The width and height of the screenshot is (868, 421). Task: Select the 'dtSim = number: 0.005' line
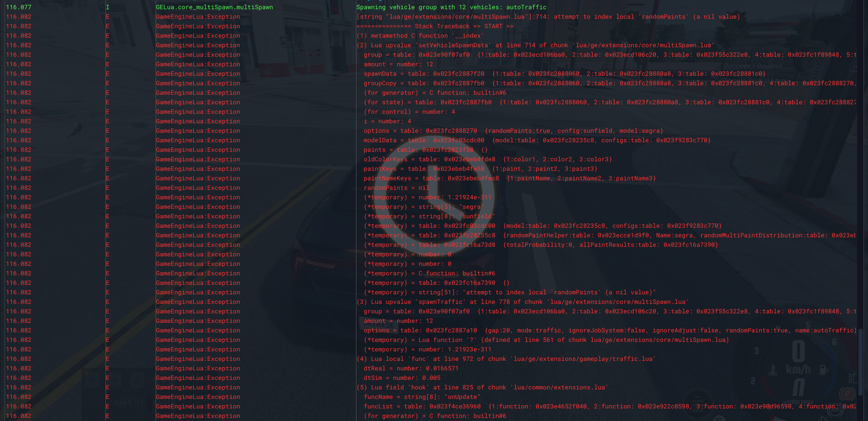click(x=402, y=378)
